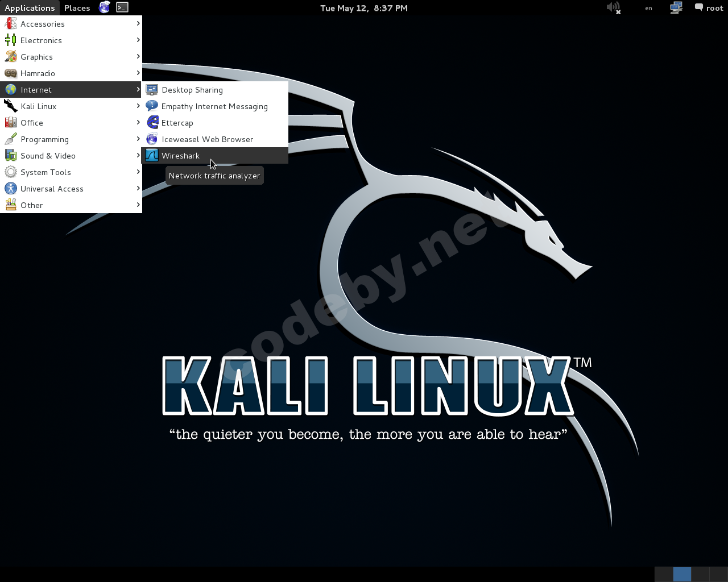Open the terminal launcher in top panel

coord(122,7)
